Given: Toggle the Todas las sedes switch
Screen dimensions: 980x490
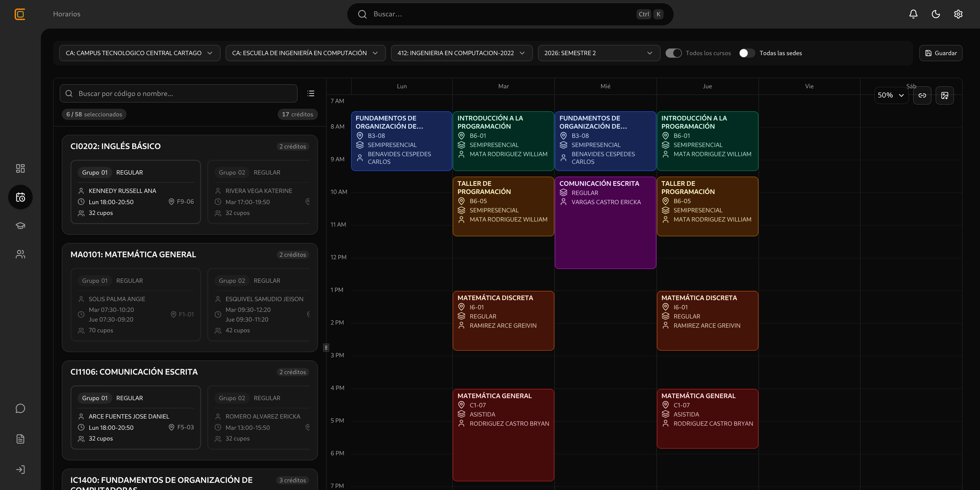Looking at the screenshot, I should tap(747, 53).
